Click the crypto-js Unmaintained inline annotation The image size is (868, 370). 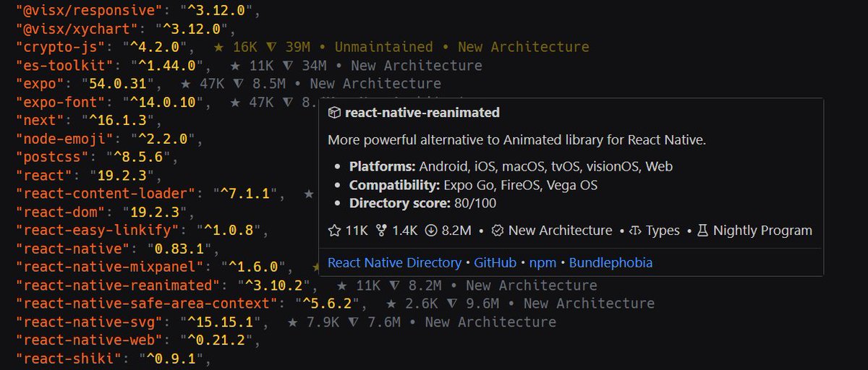(401, 47)
